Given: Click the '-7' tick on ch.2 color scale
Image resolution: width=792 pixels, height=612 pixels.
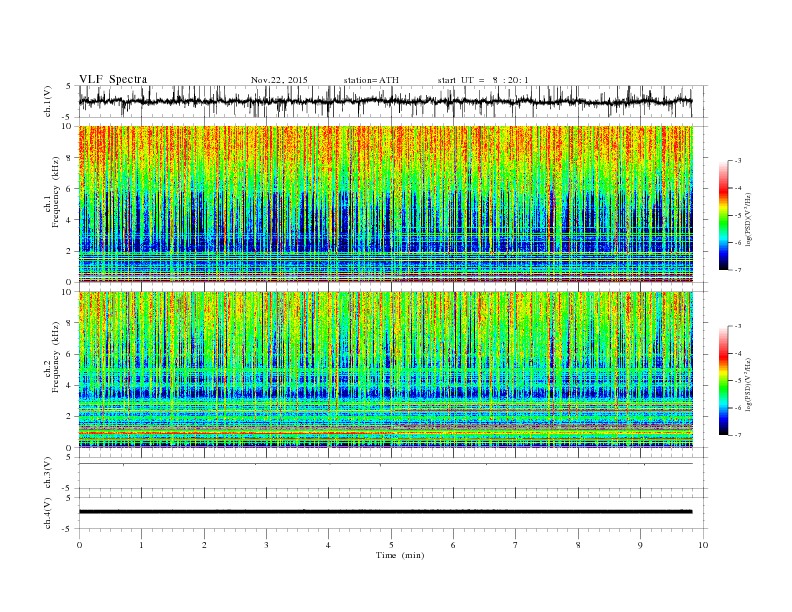Looking at the screenshot, I should (737, 435).
